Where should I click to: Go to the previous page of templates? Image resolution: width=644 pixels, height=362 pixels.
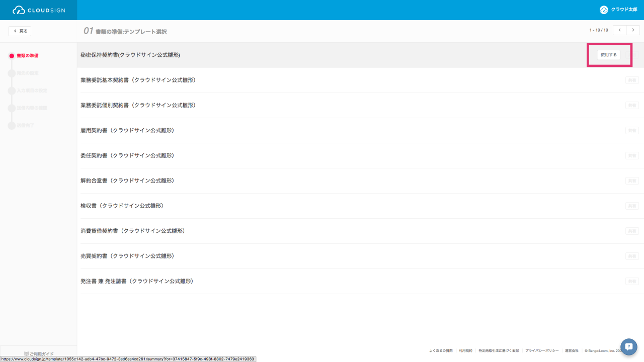(x=619, y=30)
